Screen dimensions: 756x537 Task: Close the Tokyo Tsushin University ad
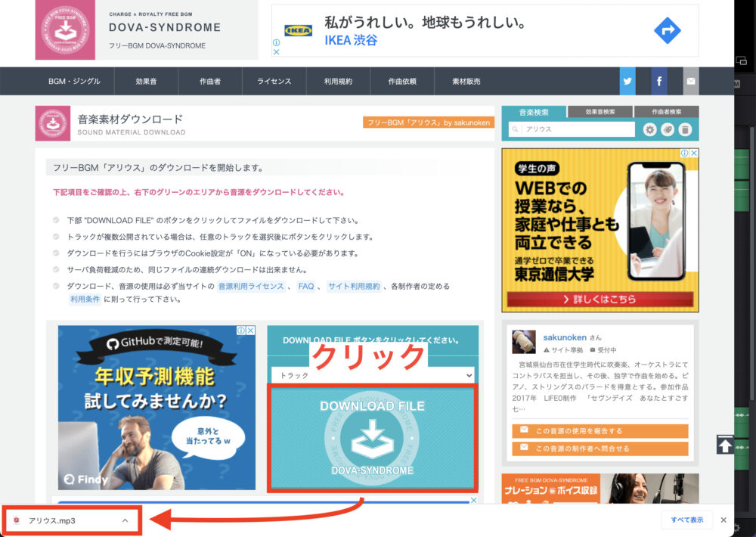tap(694, 153)
